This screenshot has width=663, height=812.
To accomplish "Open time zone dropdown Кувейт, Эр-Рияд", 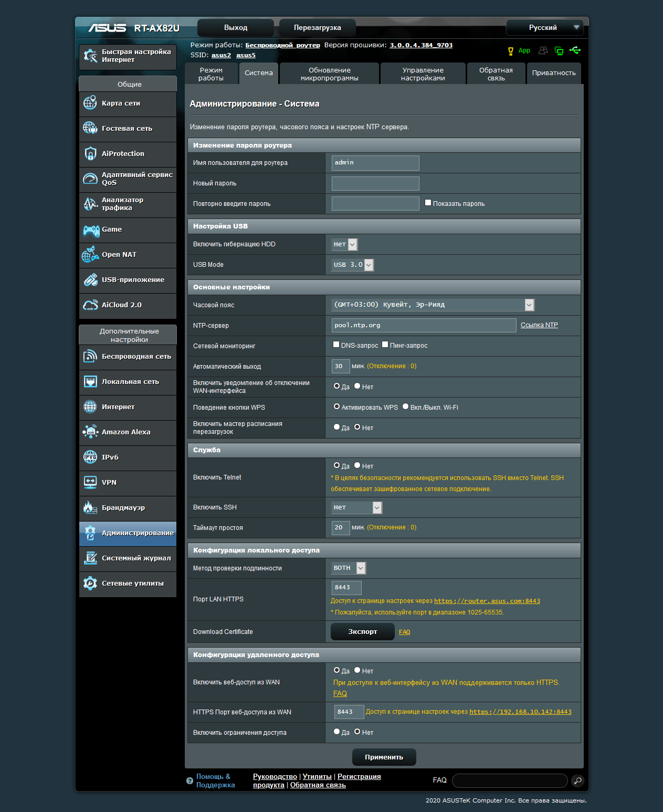I will (x=433, y=305).
